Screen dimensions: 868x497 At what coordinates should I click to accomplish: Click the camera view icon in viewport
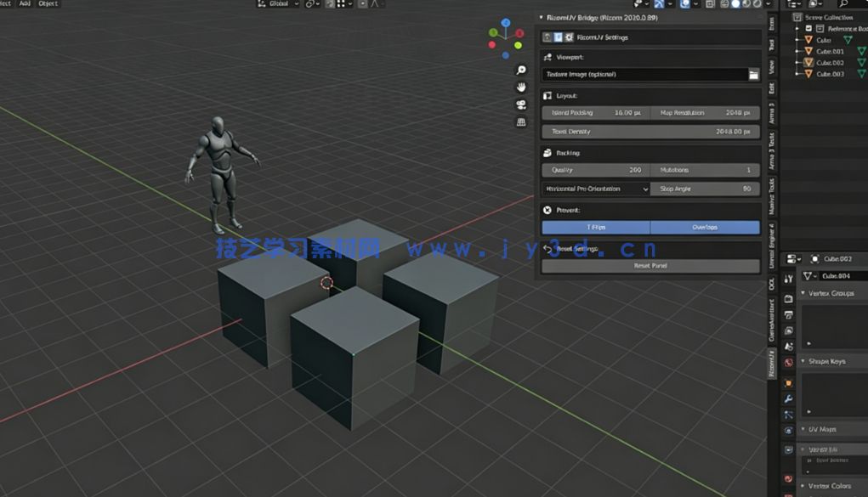(520, 104)
